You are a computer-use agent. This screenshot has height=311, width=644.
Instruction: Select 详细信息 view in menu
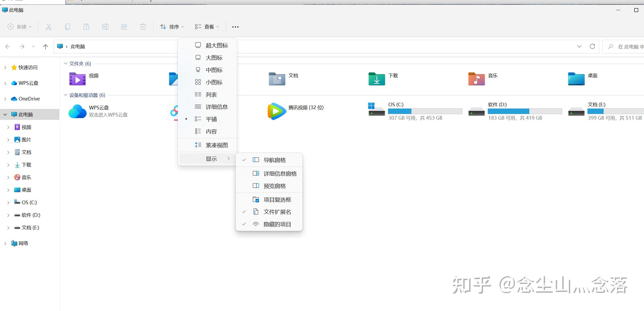[x=216, y=107]
